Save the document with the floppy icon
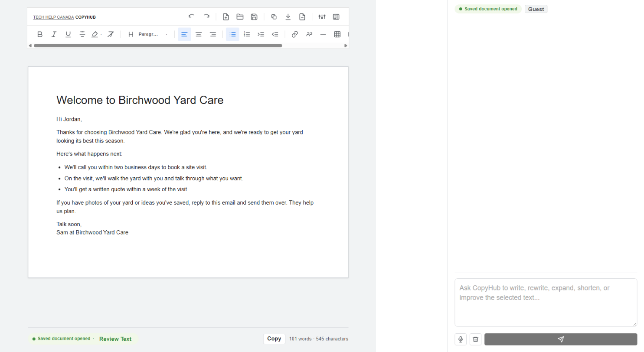The width and height of the screenshot is (644, 352). point(254,17)
